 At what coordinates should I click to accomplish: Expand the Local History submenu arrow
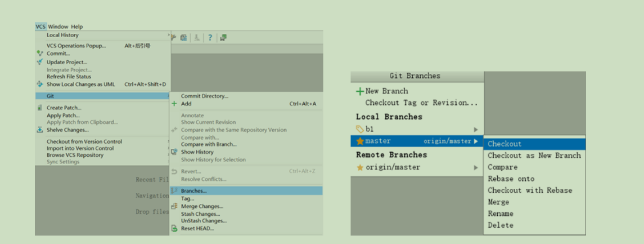pyautogui.click(x=168, y=35)
